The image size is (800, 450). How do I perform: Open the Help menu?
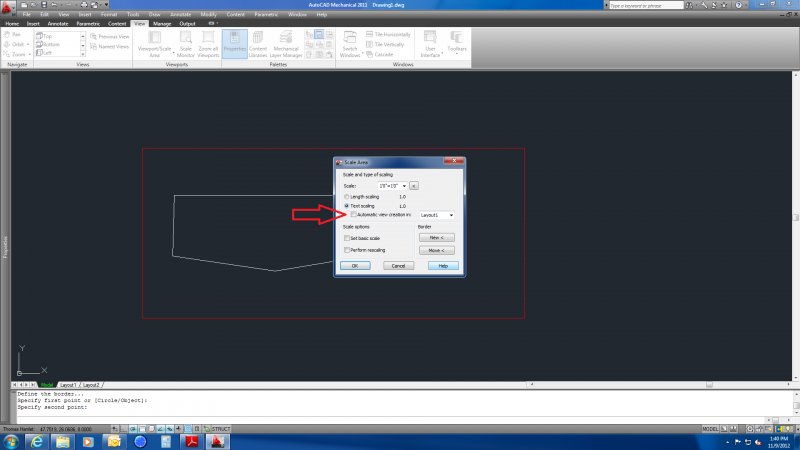click(321, 15)
